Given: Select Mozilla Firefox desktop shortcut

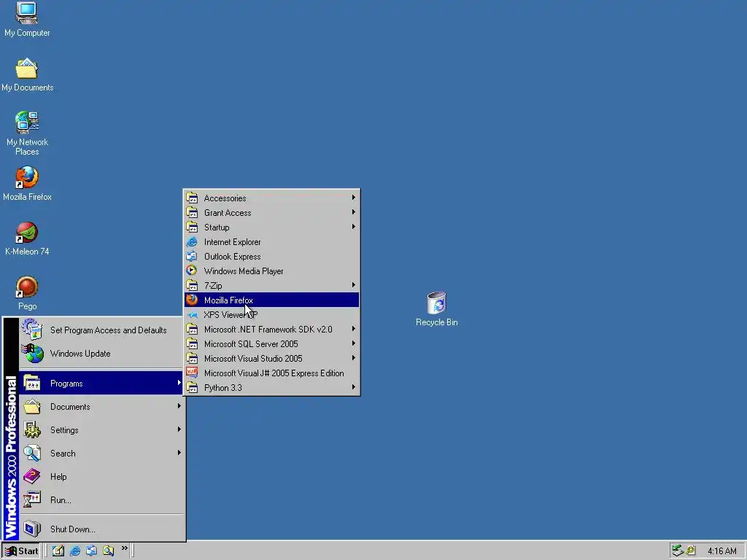Looking at the screenshot, I should [x=27, y=184].
